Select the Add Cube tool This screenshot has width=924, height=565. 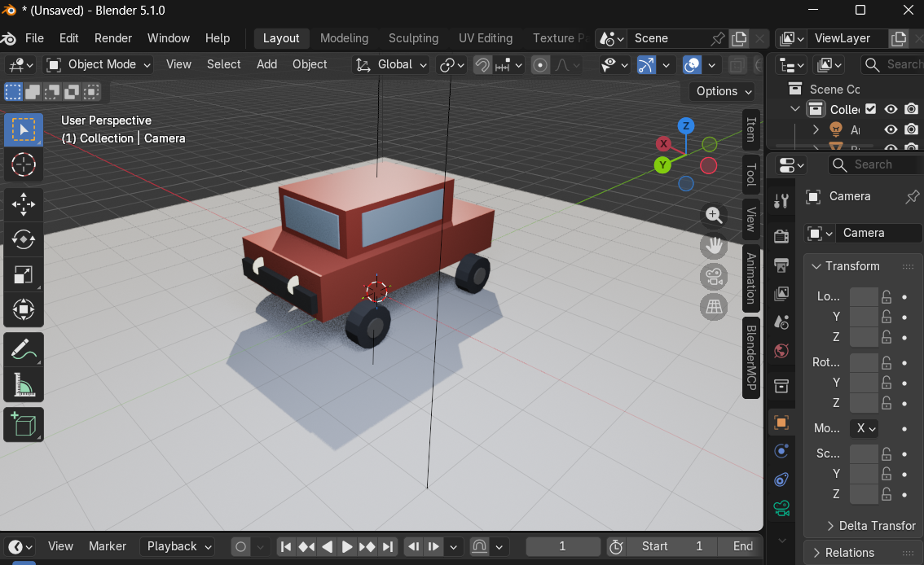point(24,424)
